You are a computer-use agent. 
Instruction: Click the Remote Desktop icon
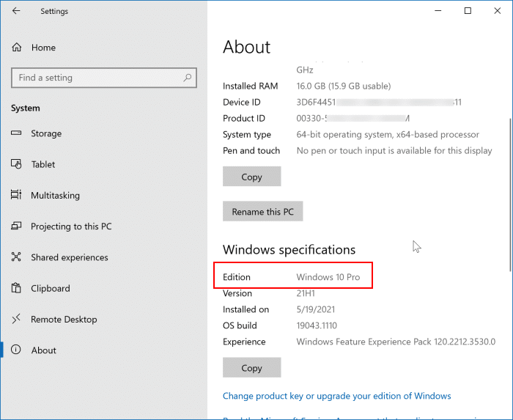click(16, 319)
